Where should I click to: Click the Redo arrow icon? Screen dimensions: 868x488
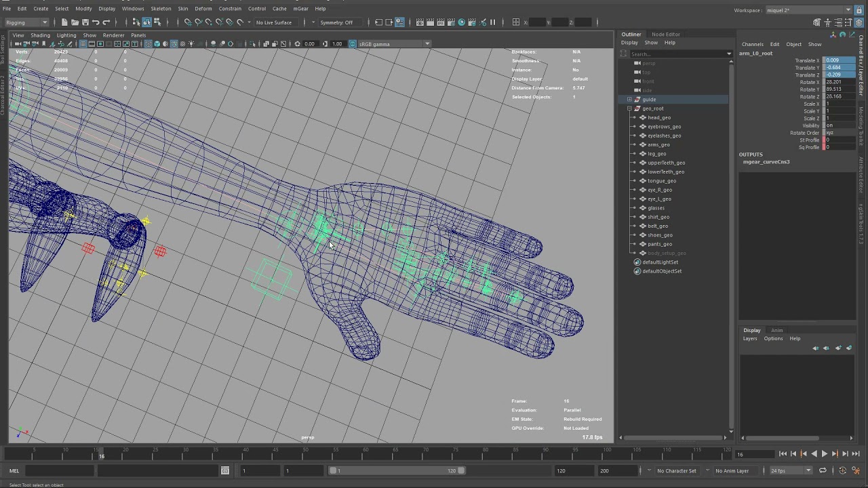click(106, 22)
